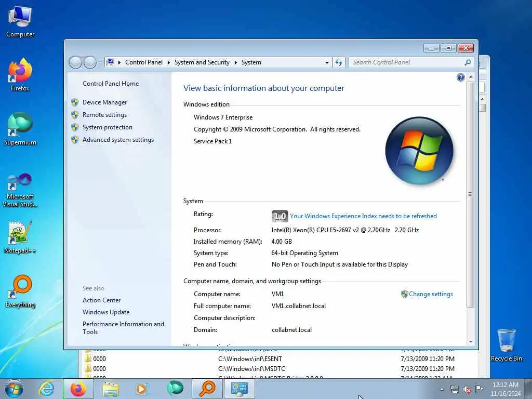The height and width of the screenshot is (399, 532).
Task: Click the VM1.collabnet.local full computer name
Action: coord(299,306)
